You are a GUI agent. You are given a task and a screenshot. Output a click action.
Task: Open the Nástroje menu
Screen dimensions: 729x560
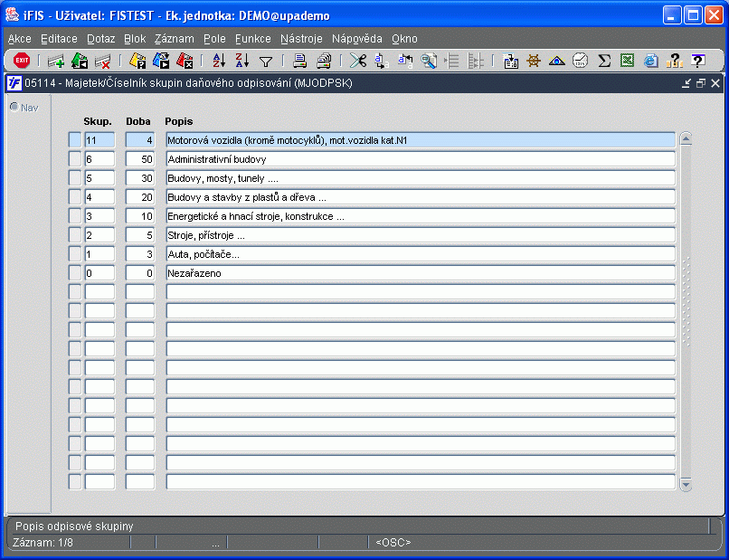[x=301, y=39]
